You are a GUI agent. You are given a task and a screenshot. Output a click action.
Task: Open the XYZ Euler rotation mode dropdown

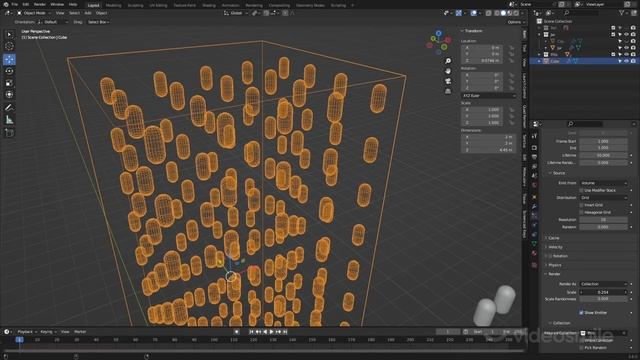489,96
